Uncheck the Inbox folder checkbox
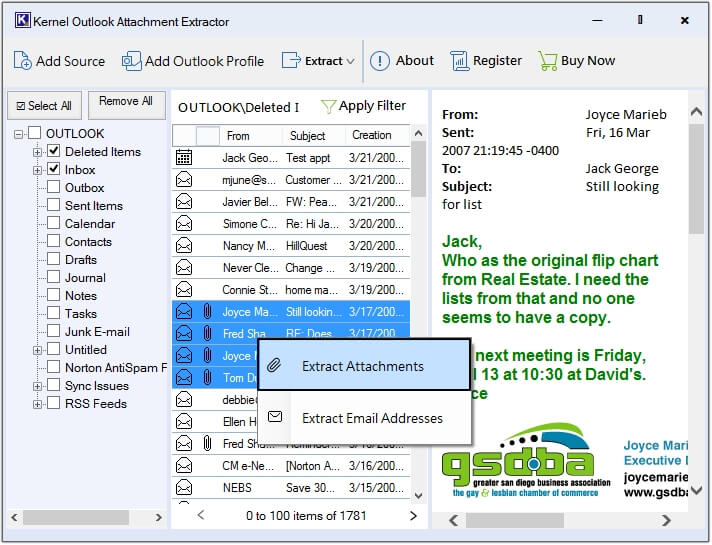 point(54,169)
